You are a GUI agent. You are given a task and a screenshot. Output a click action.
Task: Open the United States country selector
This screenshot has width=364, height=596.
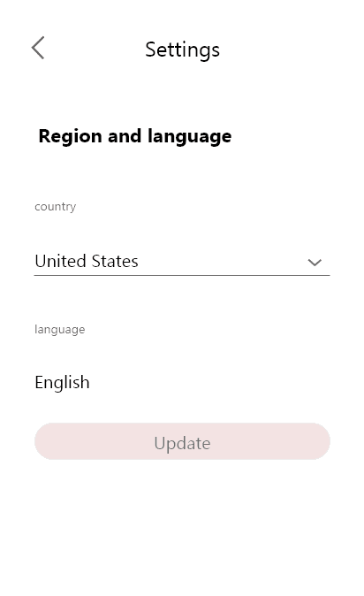182,262
